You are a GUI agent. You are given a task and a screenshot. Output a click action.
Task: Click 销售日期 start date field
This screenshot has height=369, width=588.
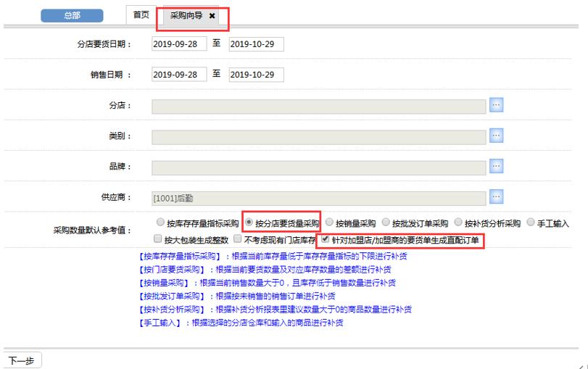[x=179, y=74]
